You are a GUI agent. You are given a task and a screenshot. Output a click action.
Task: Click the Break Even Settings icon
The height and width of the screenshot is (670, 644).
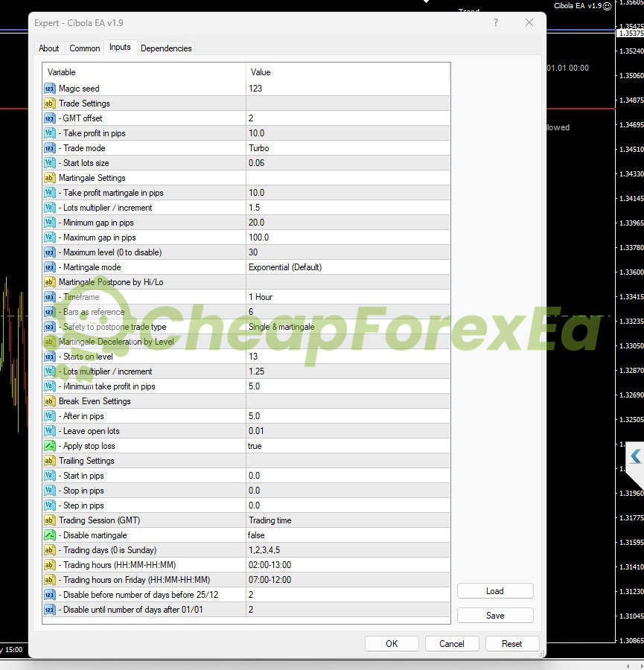(x=50, y=401)
